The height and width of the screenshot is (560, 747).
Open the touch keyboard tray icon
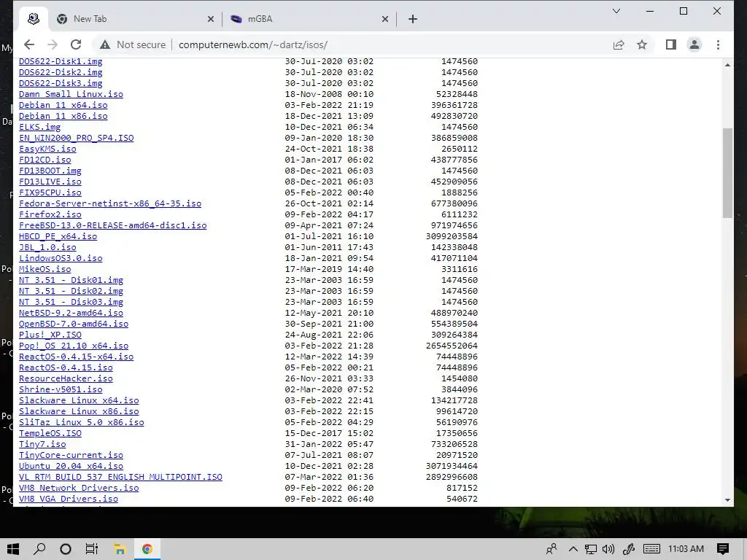(x=651, y=549)
